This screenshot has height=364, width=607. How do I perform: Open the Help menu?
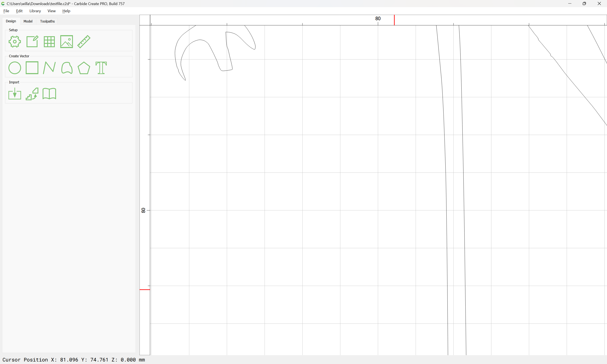66,11
